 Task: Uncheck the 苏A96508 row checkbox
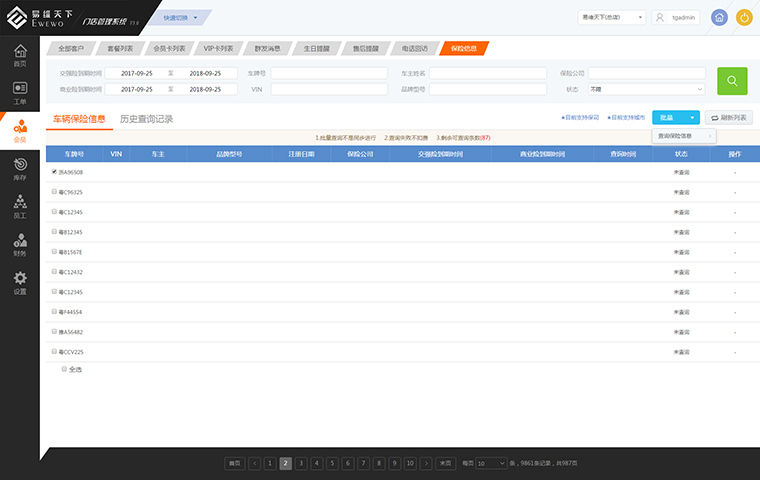click(x=54, y=172)
